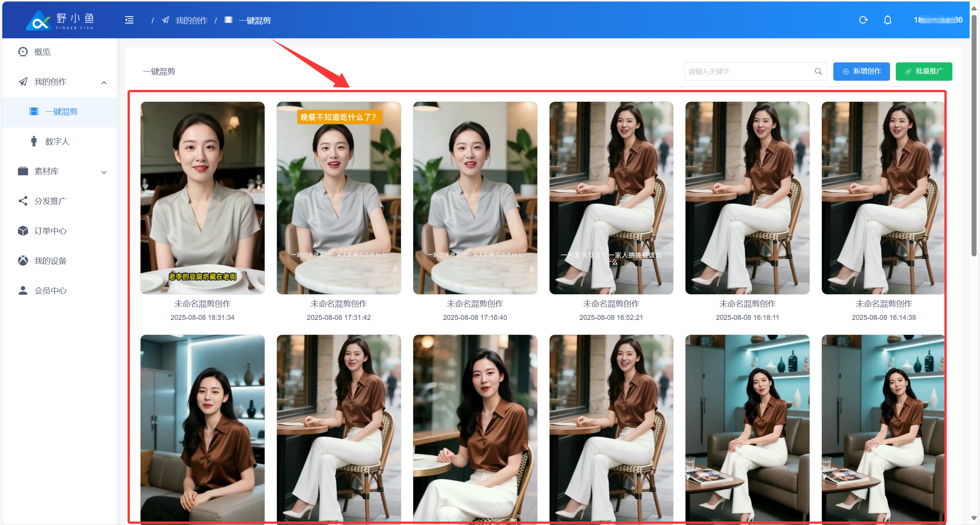Open the video thumbnail dated 18:31:34

[x=202, y=198]
